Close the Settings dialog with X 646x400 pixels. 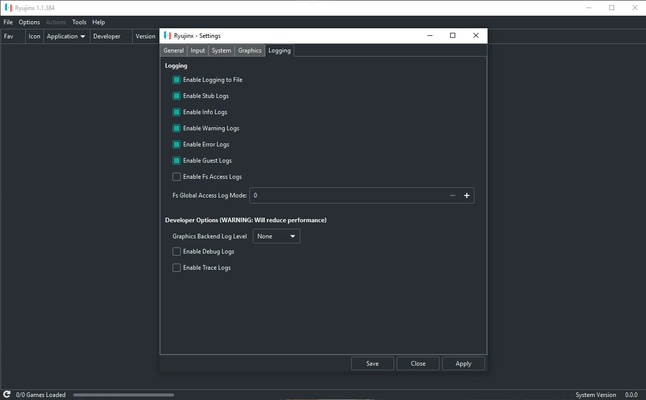475,35
